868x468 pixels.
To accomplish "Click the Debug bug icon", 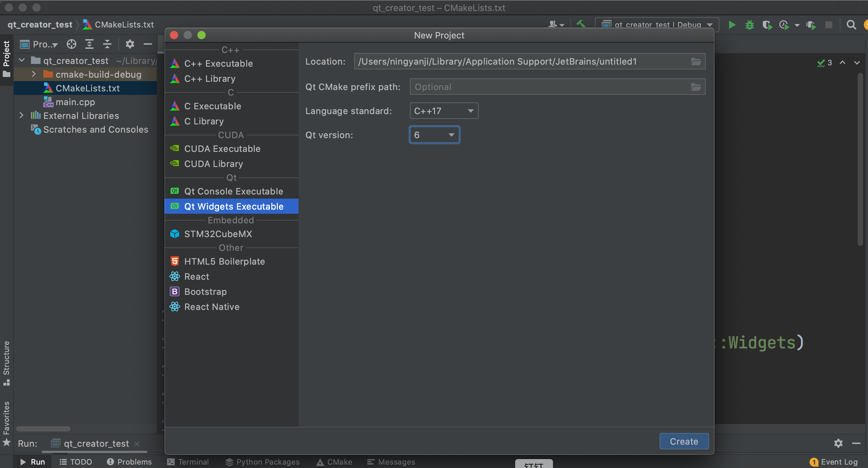I will (x=749, y=25).
